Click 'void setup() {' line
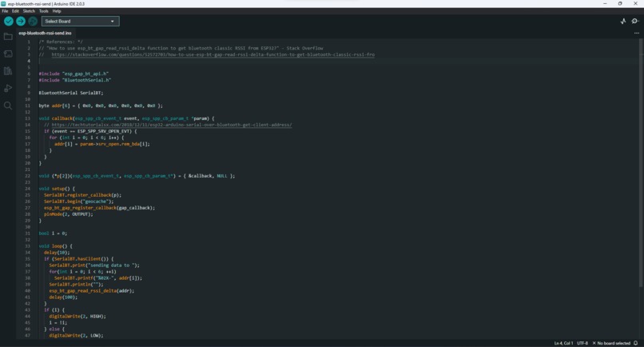The image size is (644, 347). point(57,189)
